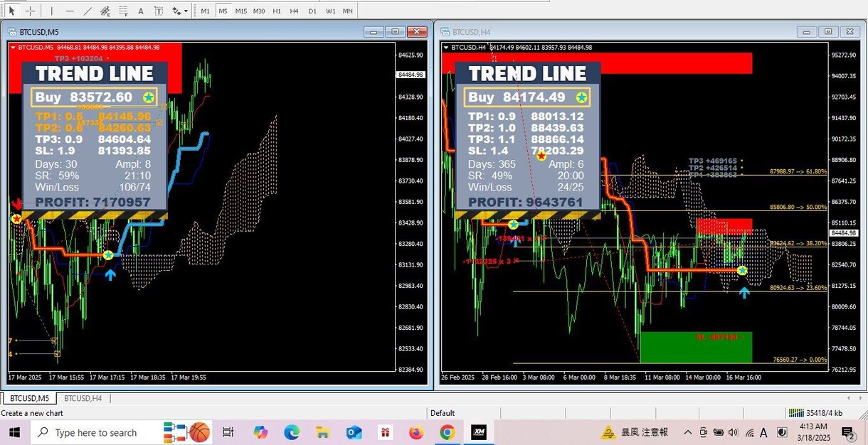Screen dimensions: 868x445
Task: Minimize the BTCUSD,M5 chart window
Action: click(374, 32)
